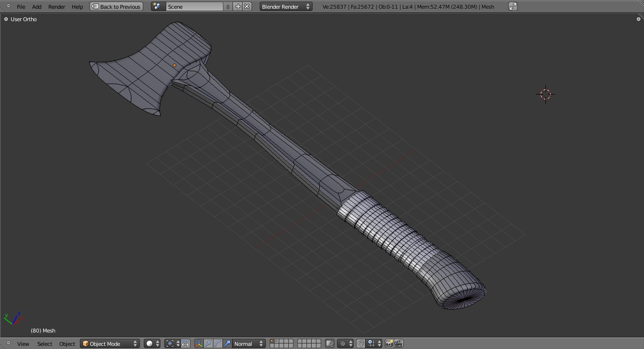The image size is (644, 349).
Task: Click the fullscreen toggle icon in top header
Action: (513, 7)
